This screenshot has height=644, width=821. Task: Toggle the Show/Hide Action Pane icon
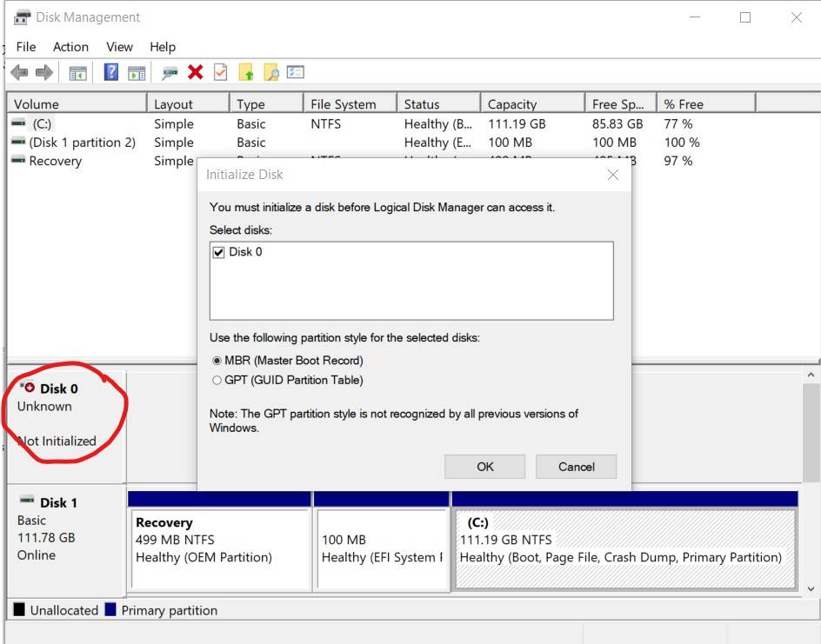point(137,73)
